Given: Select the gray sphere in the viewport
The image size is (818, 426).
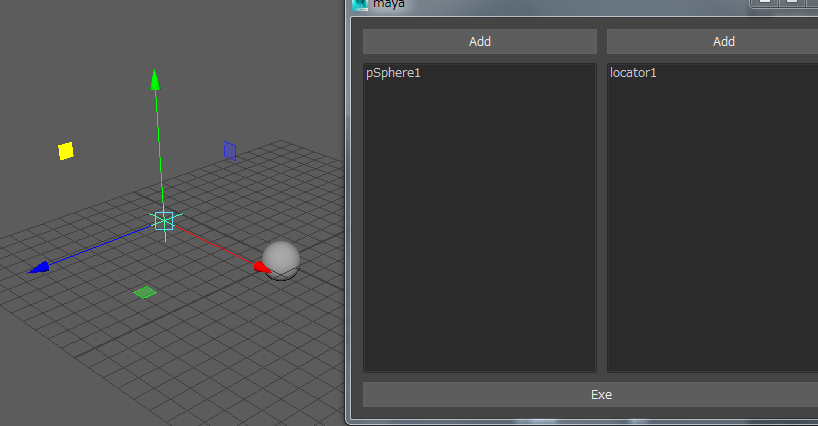Looking at the screenshot, I should pos(281,260).
